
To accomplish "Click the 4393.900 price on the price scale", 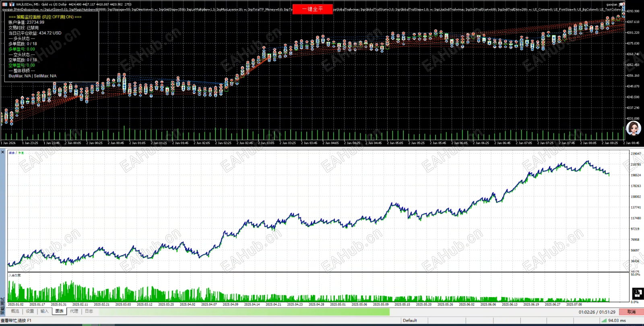I will 633,11.
